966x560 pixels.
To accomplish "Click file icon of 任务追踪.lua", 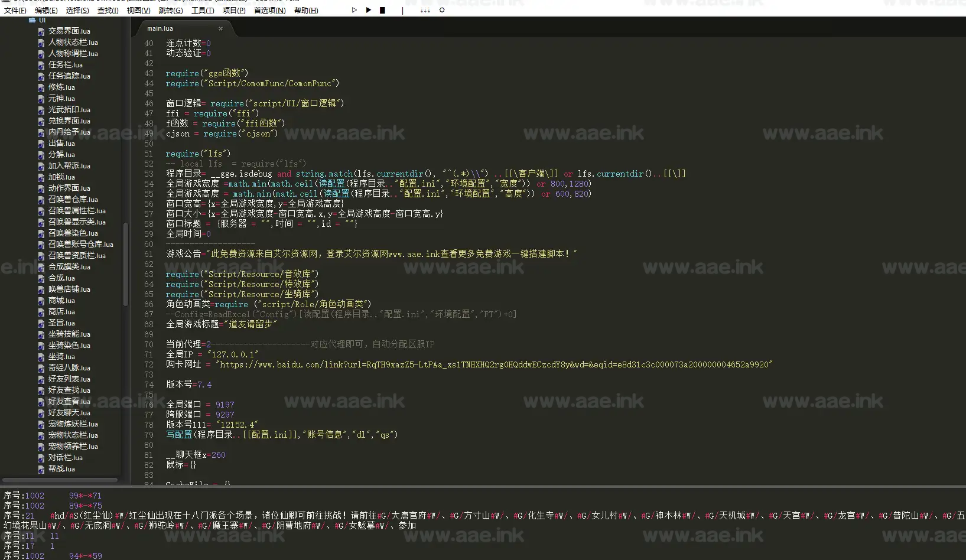I will point(41,76).
